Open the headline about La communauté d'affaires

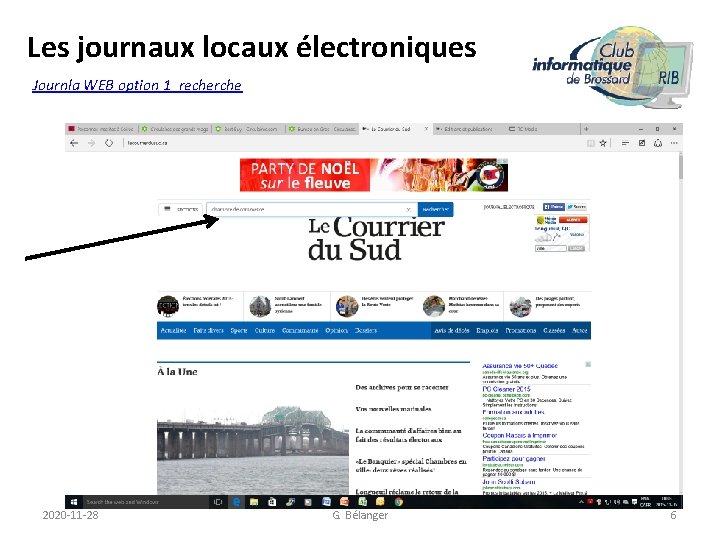point(408,435)
